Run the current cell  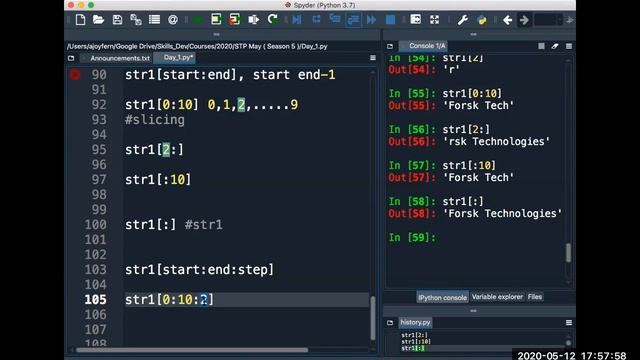pos(216,19)
